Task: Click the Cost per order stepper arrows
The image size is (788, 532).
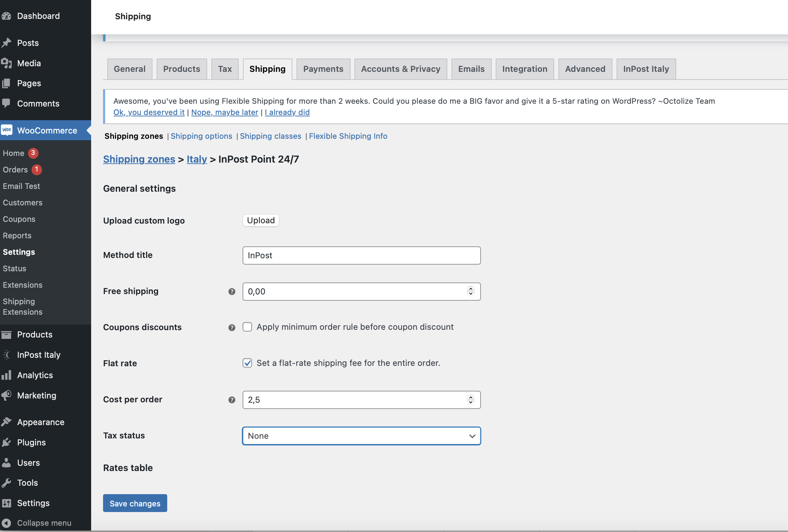Action: (x=471, y=400)
